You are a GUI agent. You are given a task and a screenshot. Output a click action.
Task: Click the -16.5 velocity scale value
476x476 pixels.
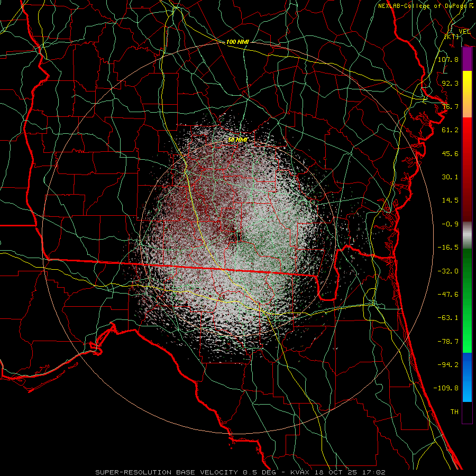pyautogui.click(x=448, y=248)
